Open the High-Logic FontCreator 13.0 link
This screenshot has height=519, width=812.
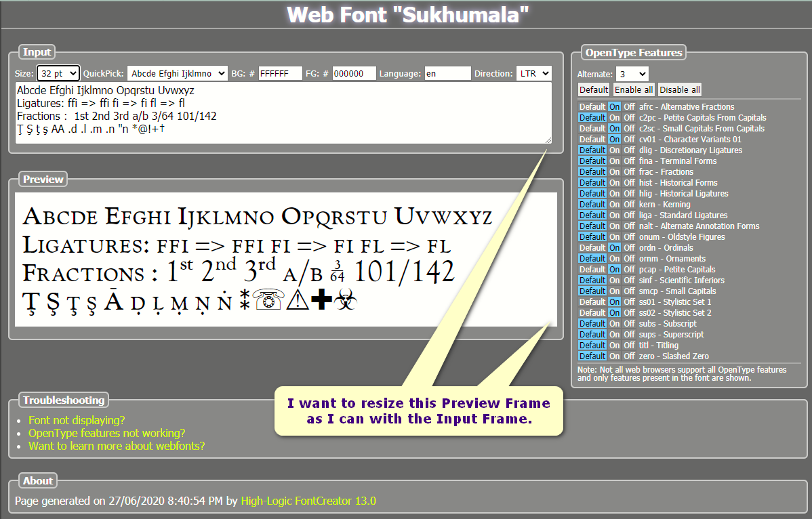coord(308,501)
